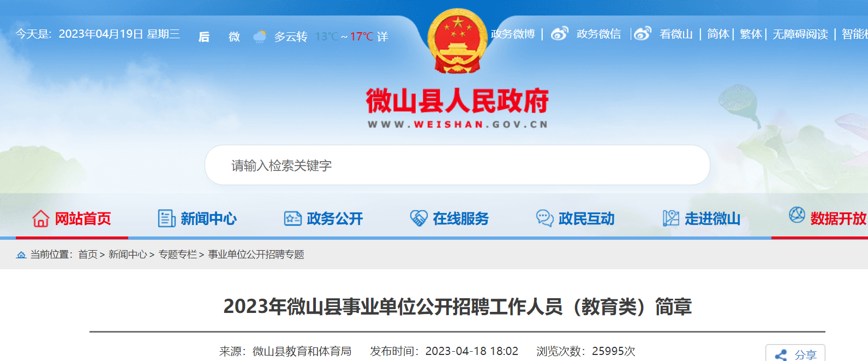Switch to 简体 simplified Chinese
868x361 pixels.
point(718,34)
